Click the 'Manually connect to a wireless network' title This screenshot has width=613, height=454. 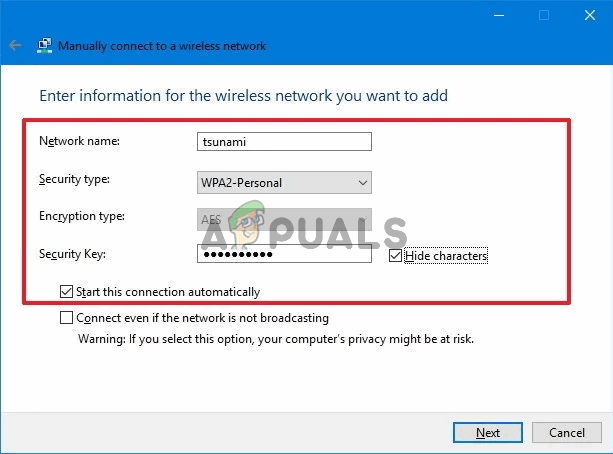tap(162, 46)
